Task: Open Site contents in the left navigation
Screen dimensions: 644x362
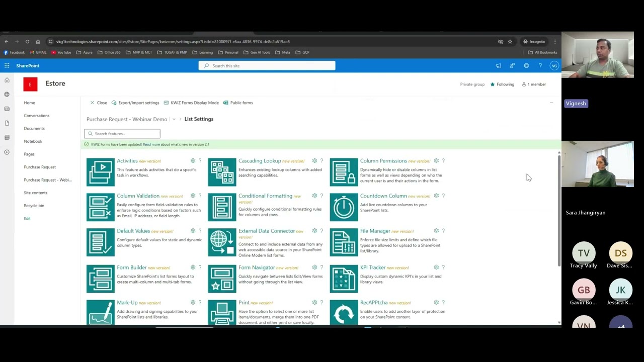Action: [x=35, y=193]
